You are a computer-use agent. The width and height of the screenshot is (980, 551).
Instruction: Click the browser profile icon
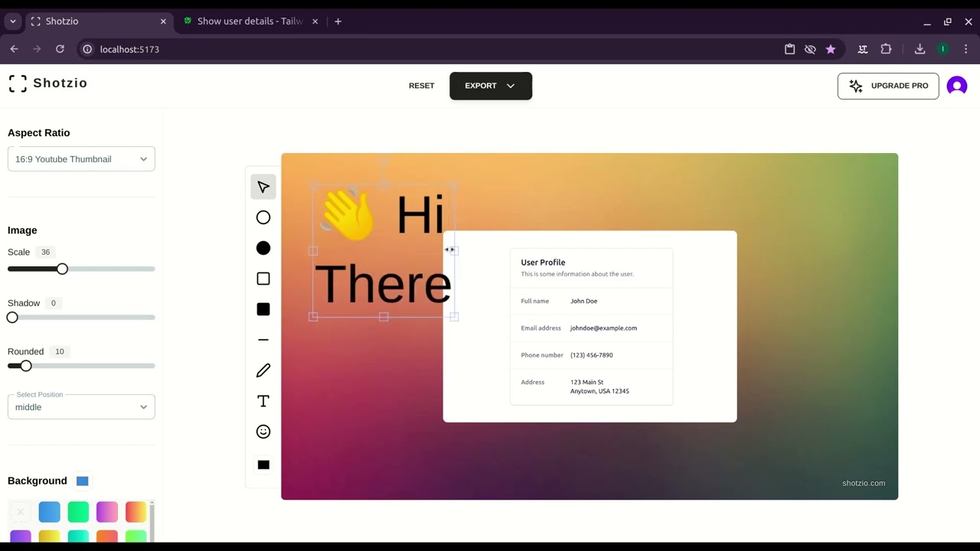coord(942,49)
